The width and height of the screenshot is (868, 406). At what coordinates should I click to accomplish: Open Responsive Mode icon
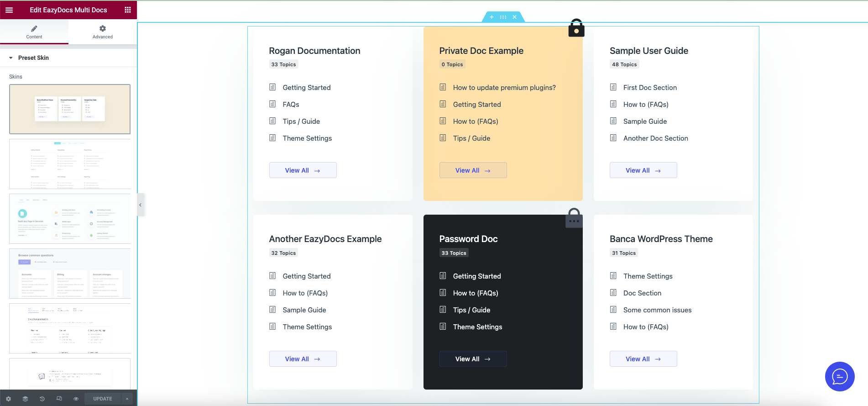pyautogui.click(x=59, y=399)
